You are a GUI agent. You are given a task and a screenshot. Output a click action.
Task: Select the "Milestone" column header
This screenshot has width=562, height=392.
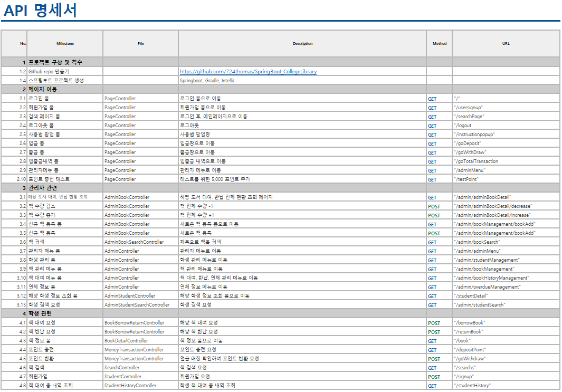[x=65, y=43]
